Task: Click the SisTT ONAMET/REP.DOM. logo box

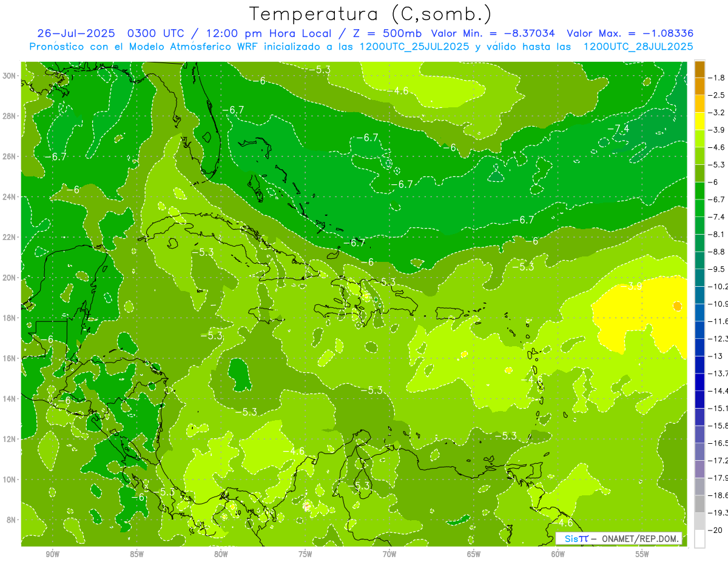Action: [619, 538]
